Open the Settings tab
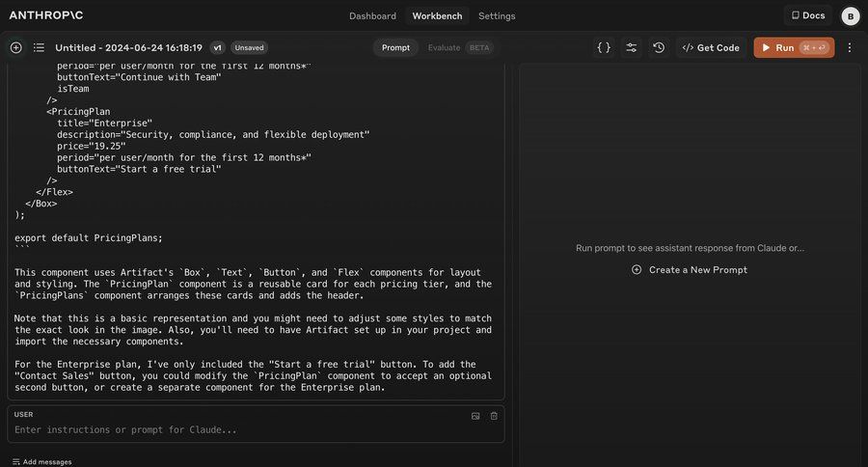This screenshot has height=467, width=868. coord(497,16)
